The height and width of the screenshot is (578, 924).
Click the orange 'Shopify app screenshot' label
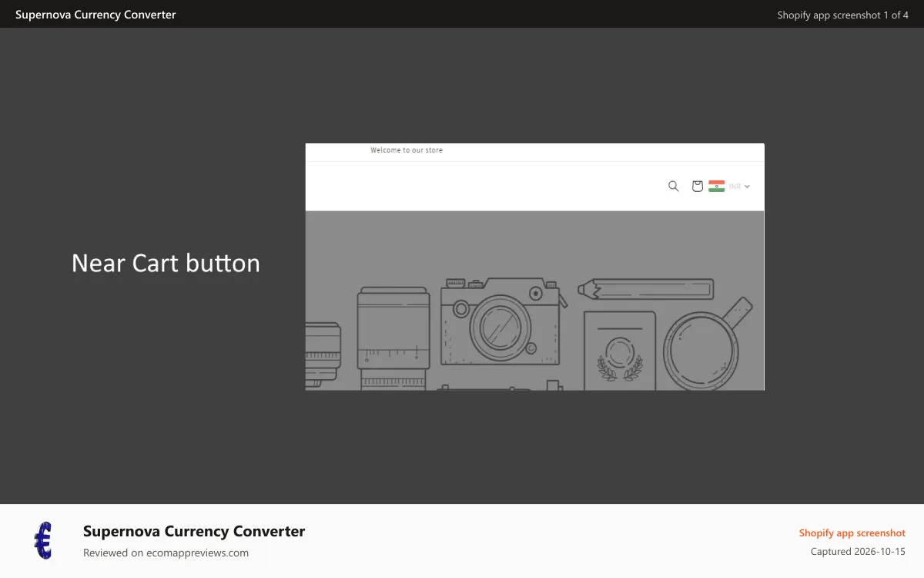coord(852,533)
